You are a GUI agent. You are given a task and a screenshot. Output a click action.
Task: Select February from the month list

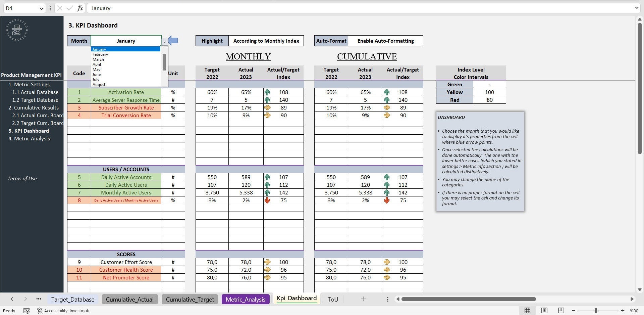tap(100, 54)
